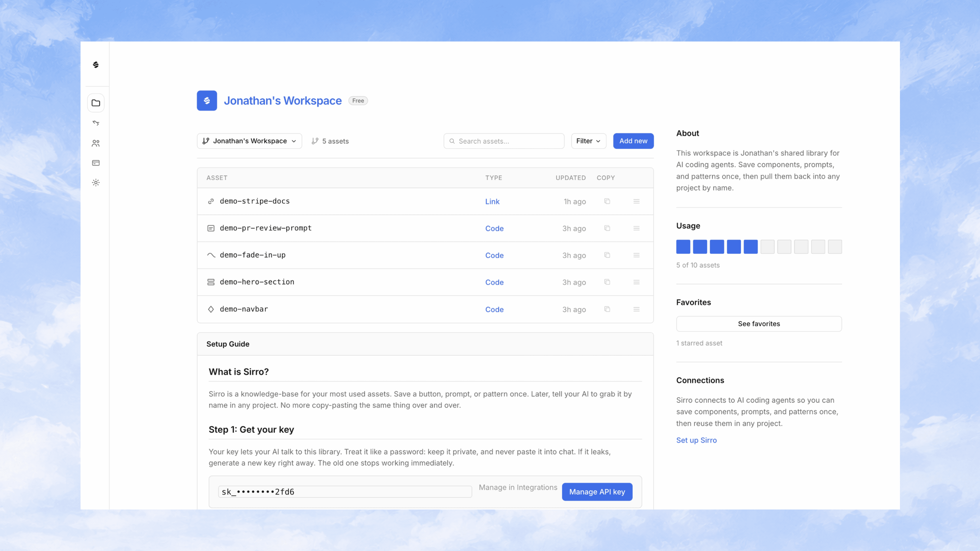
Task: Click the Code type of demo-fade-in-up
Action: [x=495, y=256]
